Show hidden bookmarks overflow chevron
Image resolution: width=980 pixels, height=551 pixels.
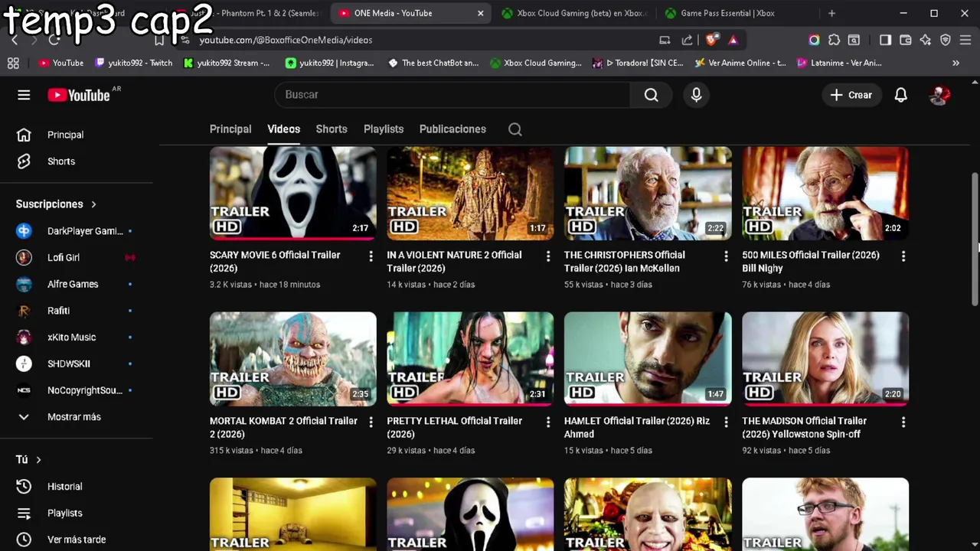coord(955,63)
